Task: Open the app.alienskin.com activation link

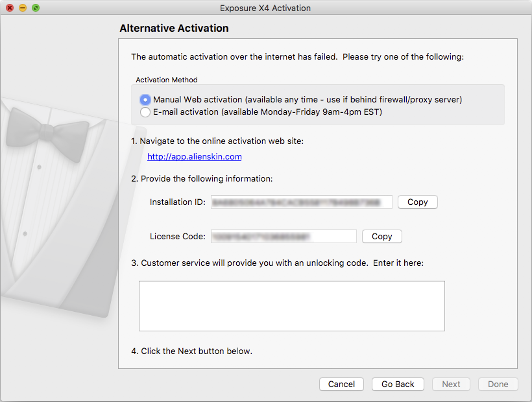Action: [x=195, y=157]
